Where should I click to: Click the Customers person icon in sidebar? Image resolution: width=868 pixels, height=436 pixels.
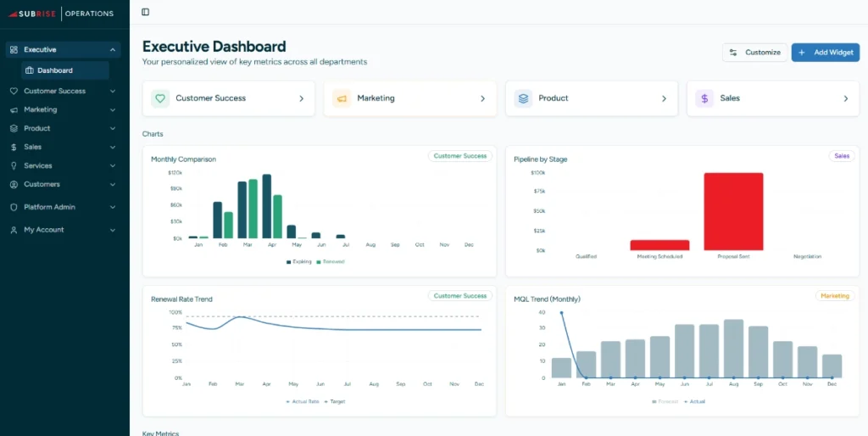(x=14, y=184)
